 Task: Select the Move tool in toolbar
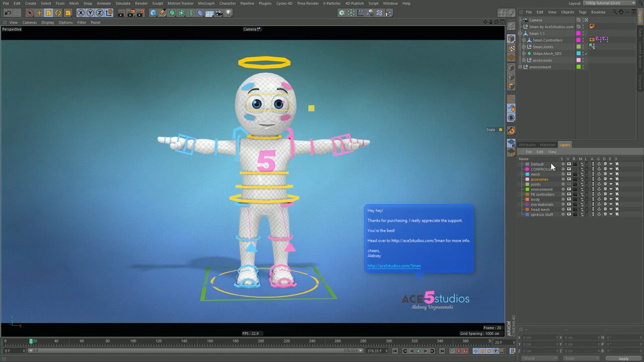pos(39,13)
